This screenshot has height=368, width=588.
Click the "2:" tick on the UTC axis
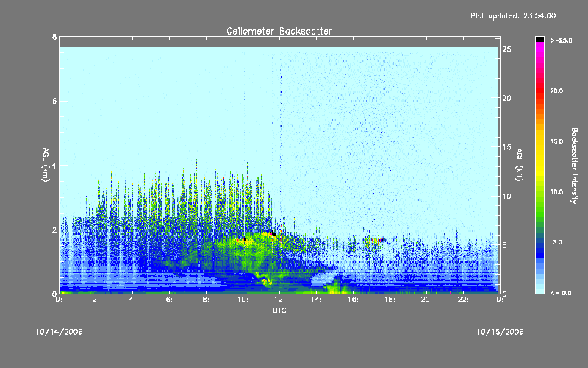[96, 300]
